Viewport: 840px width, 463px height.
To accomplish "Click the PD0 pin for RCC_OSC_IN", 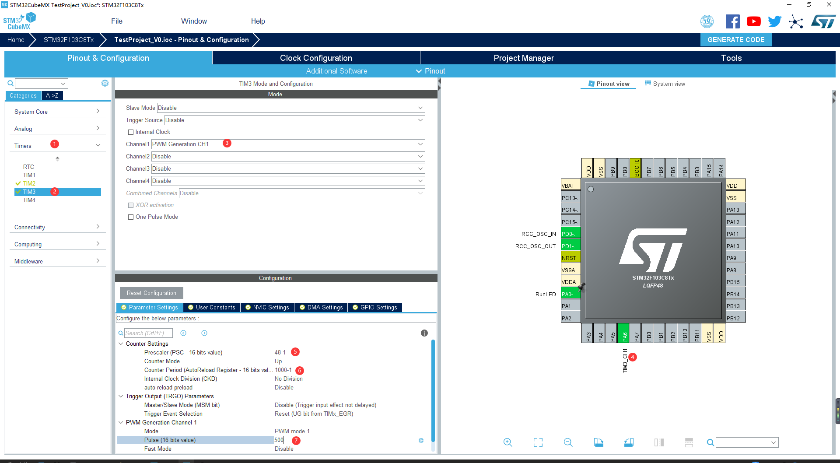I will (570, 234).
